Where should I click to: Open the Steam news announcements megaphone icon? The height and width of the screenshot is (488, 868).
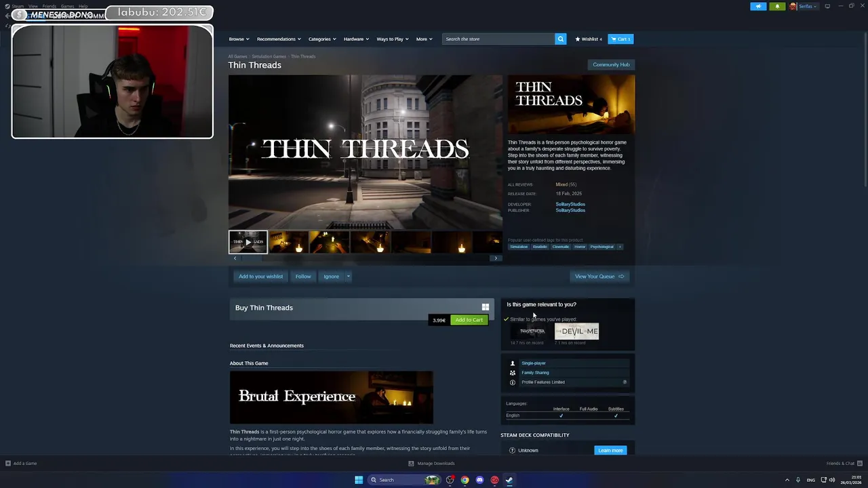click(x=758, y=6)
